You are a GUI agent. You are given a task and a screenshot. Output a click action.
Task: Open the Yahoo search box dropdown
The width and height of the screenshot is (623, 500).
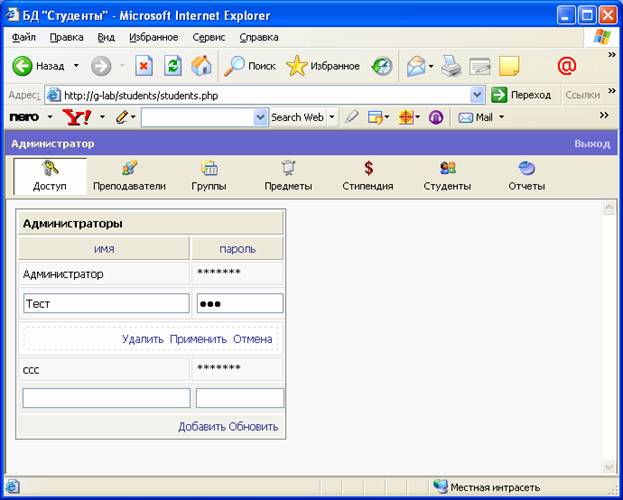click(261, 117)
